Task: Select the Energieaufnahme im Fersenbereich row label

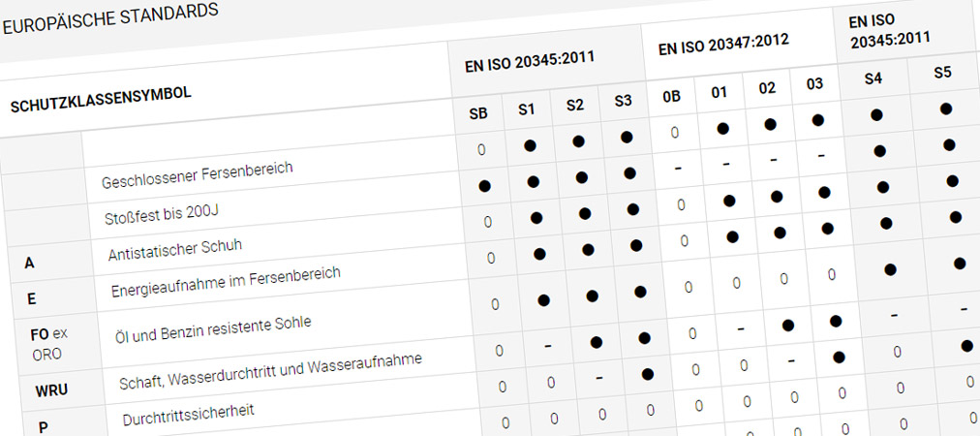Action: tap(227, 282)
